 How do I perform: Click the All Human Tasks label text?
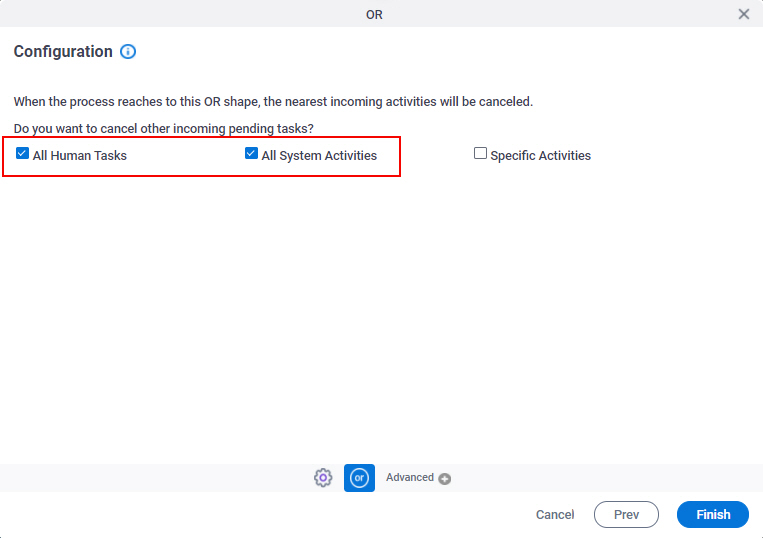[x=80, y=156]
